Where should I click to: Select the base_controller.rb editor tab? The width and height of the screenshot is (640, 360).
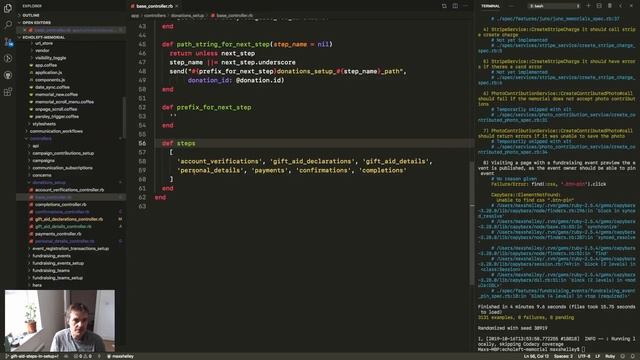155,6
